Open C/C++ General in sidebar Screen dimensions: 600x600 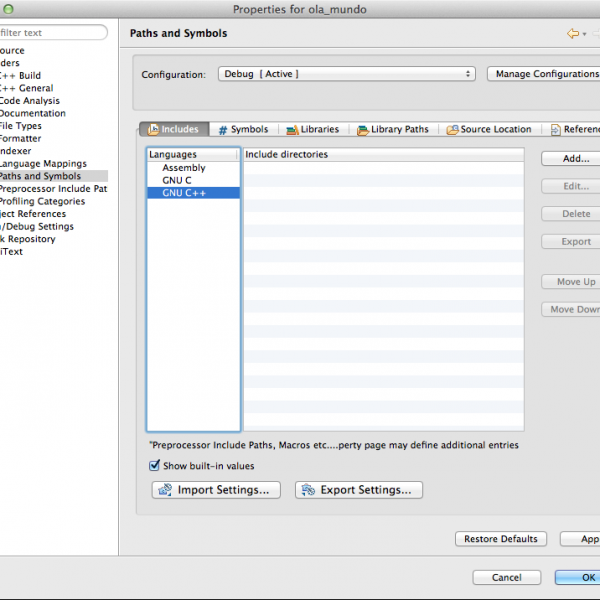pos(26,88)
